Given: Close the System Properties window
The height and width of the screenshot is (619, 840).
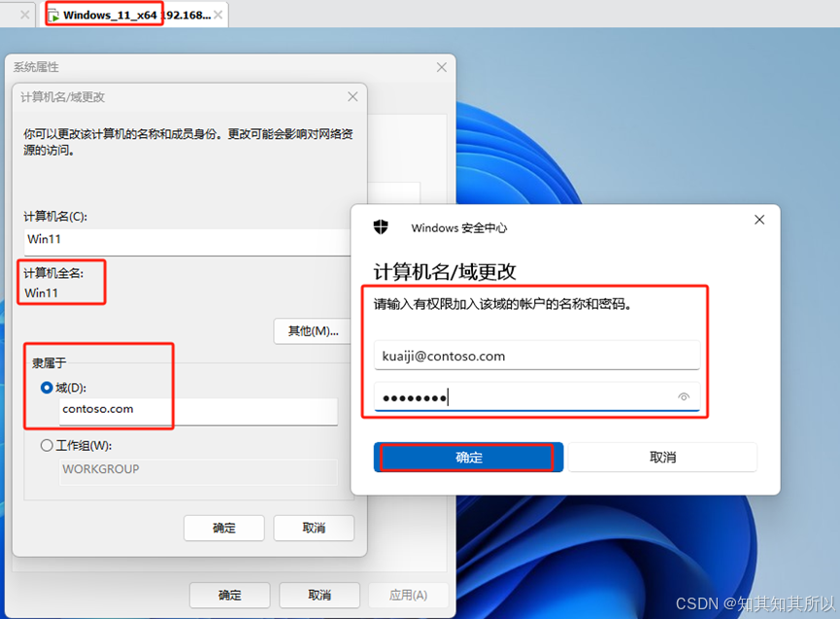Looking at the screenshot, I should 442,67.
